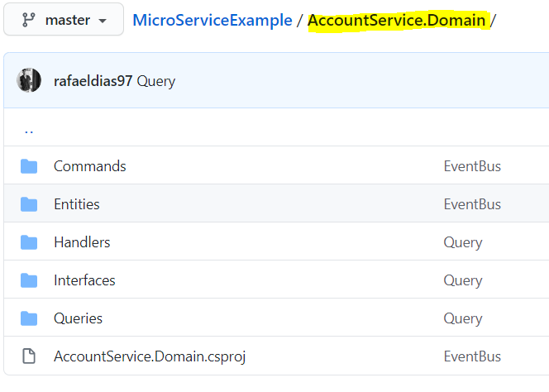Open EventBus commit for AccountService.Domain.csproj

[472, 356]
